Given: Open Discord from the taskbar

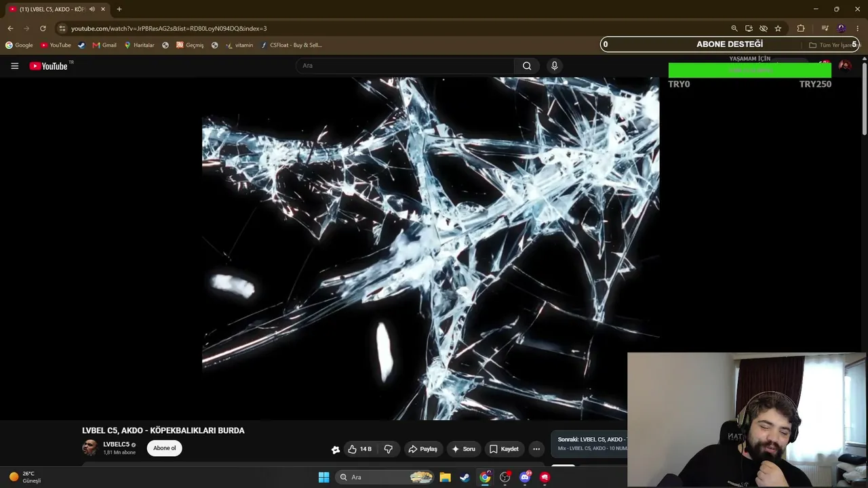Looking at the screenshot, I should [x=525, y=477].
